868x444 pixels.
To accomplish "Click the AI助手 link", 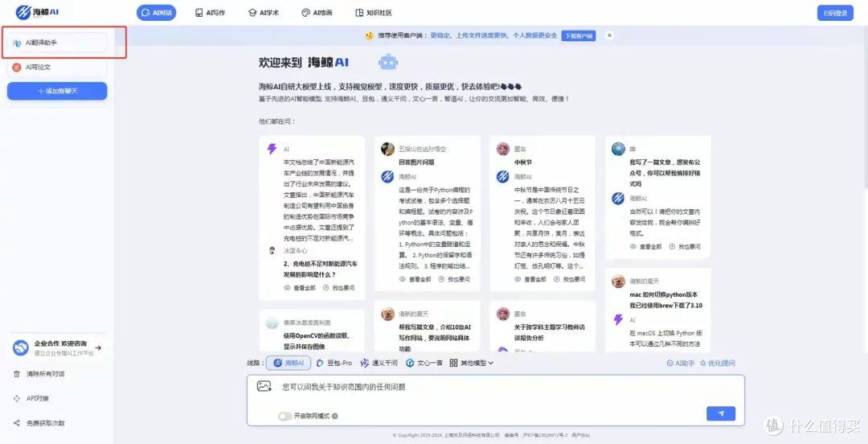I will click(x=681, y=364).
